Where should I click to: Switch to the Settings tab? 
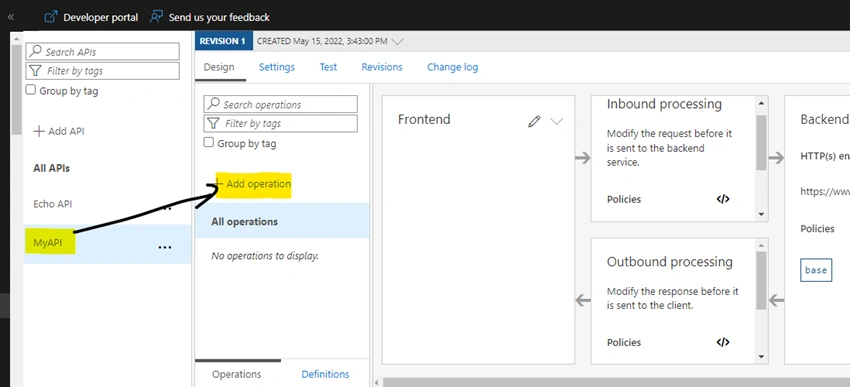pyautogui.click(x=277, y=67)
